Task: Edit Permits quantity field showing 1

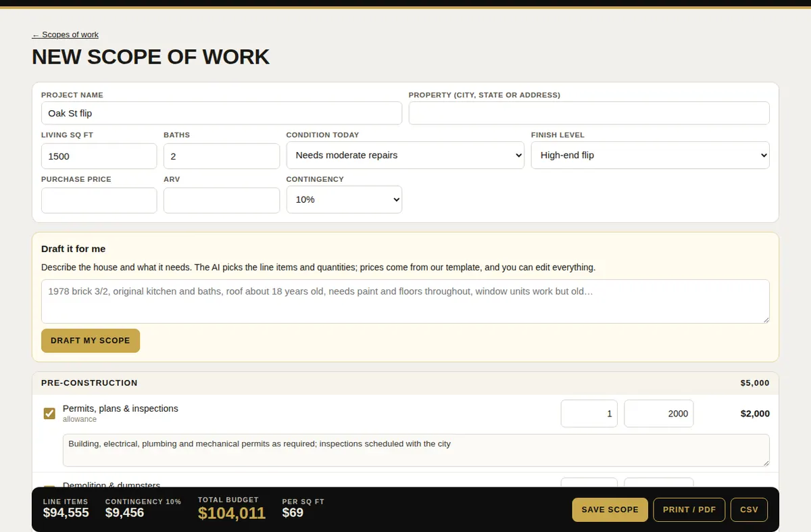Action: pos(589,414)
